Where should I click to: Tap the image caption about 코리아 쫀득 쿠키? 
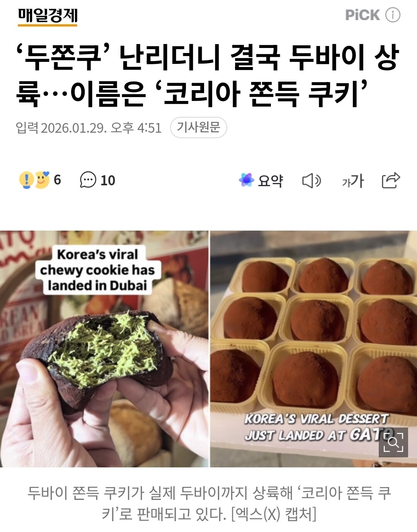point(209,503)
